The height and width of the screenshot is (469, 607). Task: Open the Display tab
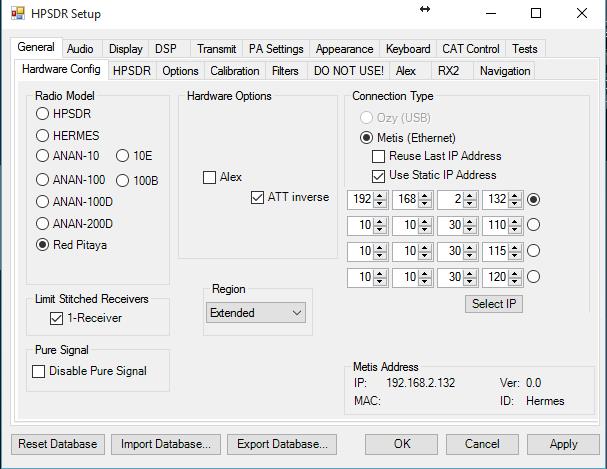coord(126,49)
